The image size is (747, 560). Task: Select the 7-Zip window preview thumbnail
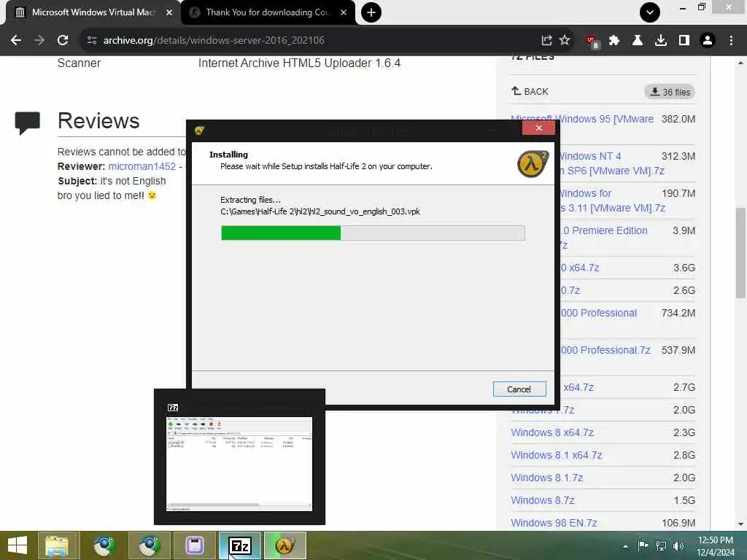click(239, 464)
